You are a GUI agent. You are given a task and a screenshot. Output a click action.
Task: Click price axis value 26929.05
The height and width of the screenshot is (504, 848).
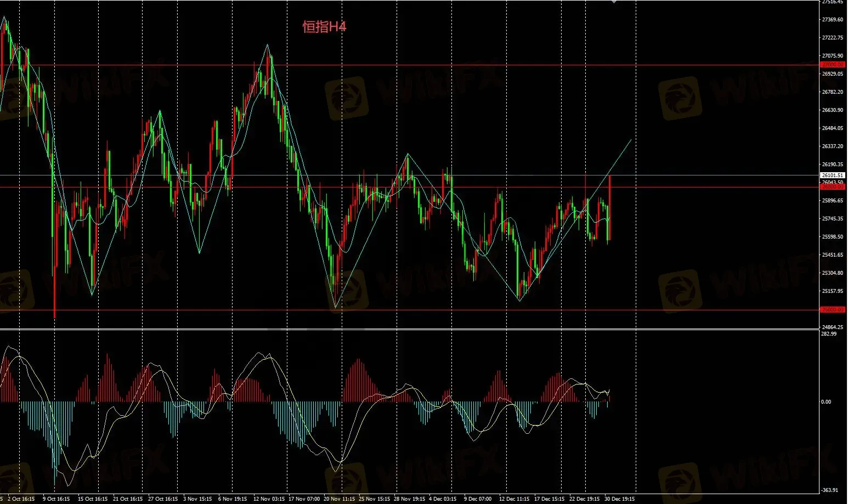(833, 74)
